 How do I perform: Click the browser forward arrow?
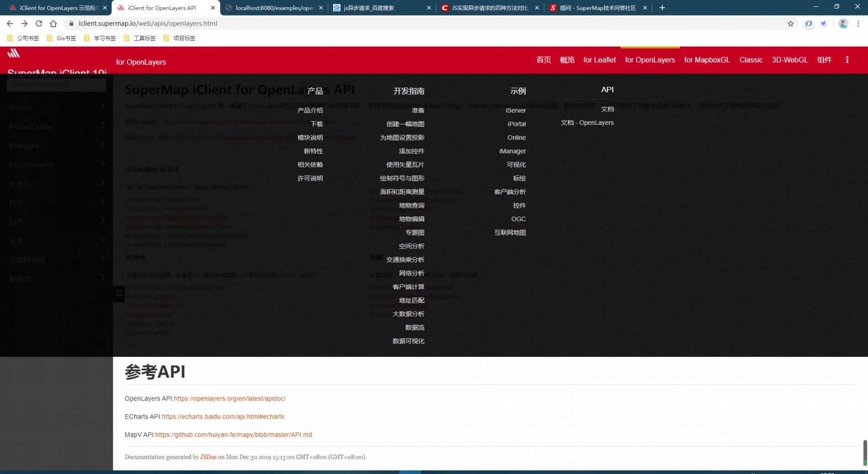[25, 23]
